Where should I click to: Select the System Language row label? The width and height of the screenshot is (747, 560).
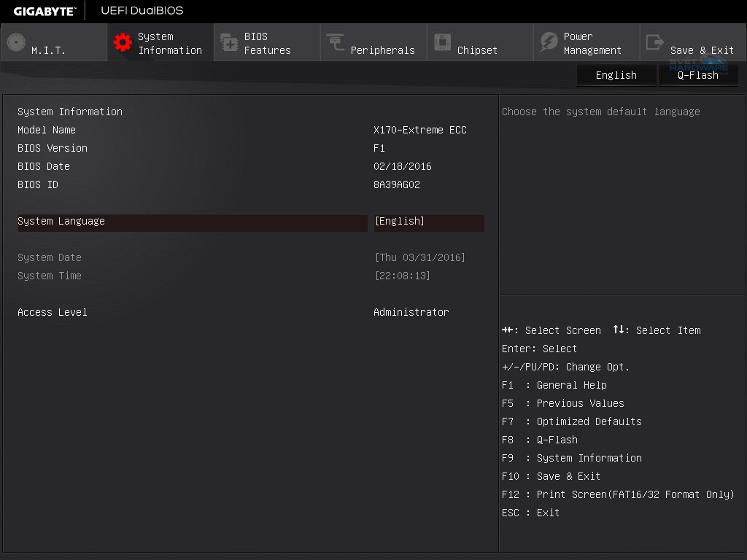click(61, 222)
